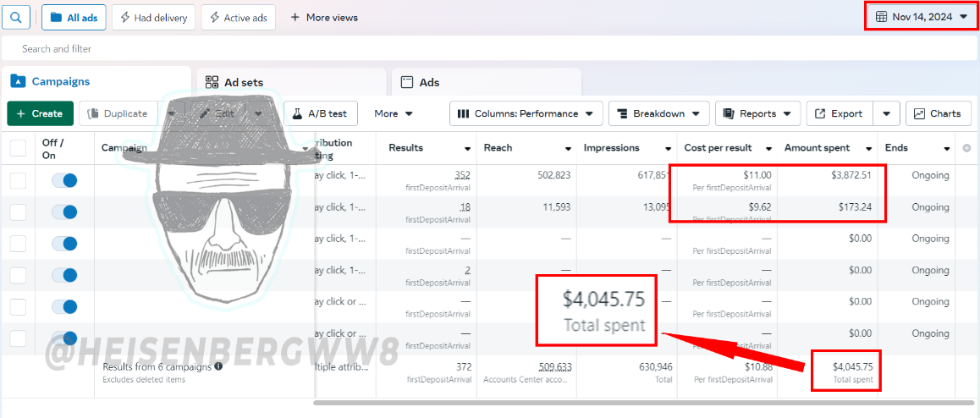Click the Ad sets grid icon

tap(212, 82)
